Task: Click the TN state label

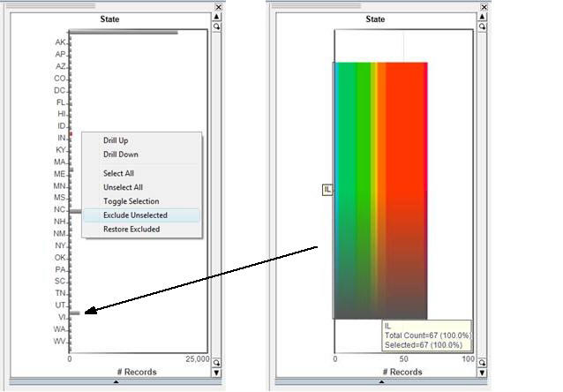Action: click(60, 293)
